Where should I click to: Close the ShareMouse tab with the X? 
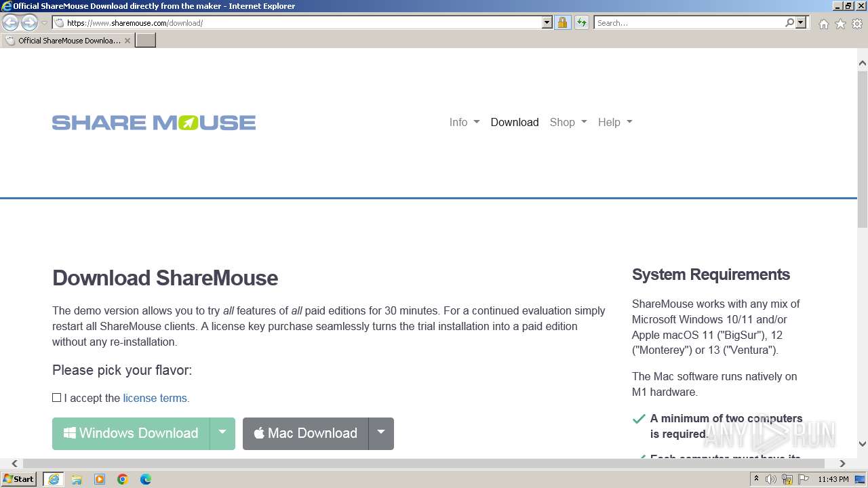pos(127,41)
